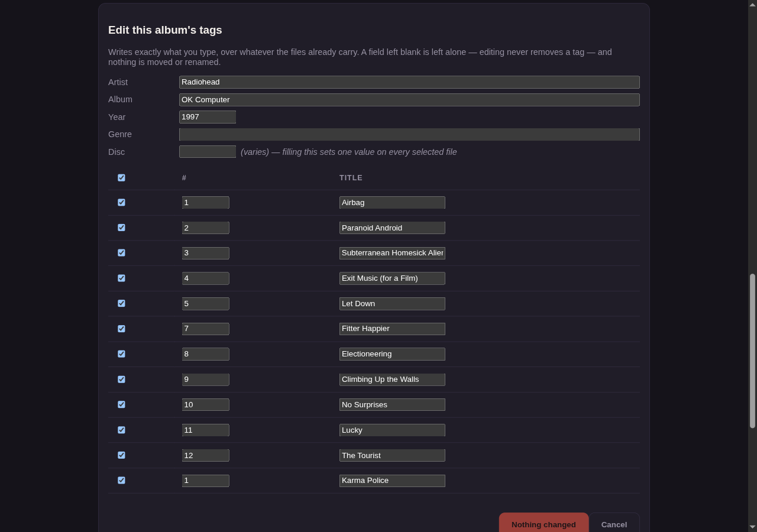Click the track number field for Climbing Up the Walls

point(206,379)
